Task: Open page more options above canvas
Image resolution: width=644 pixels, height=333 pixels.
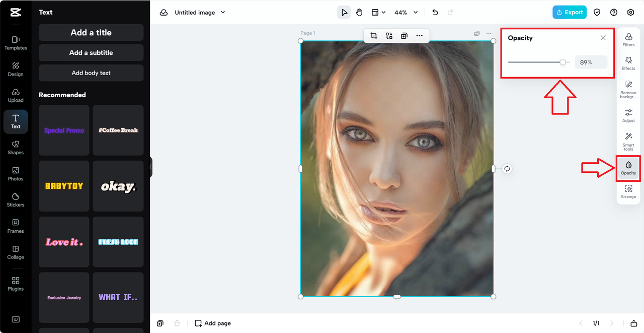Action: [489, 34]
